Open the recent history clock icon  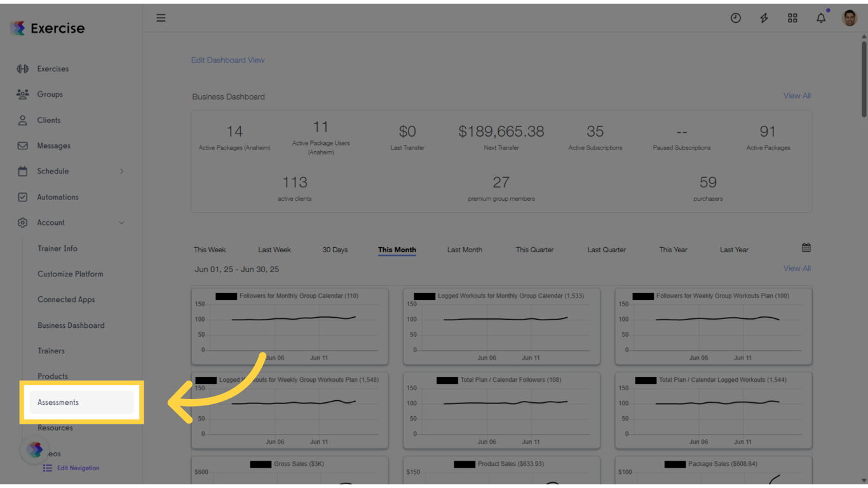coord(735,18)
